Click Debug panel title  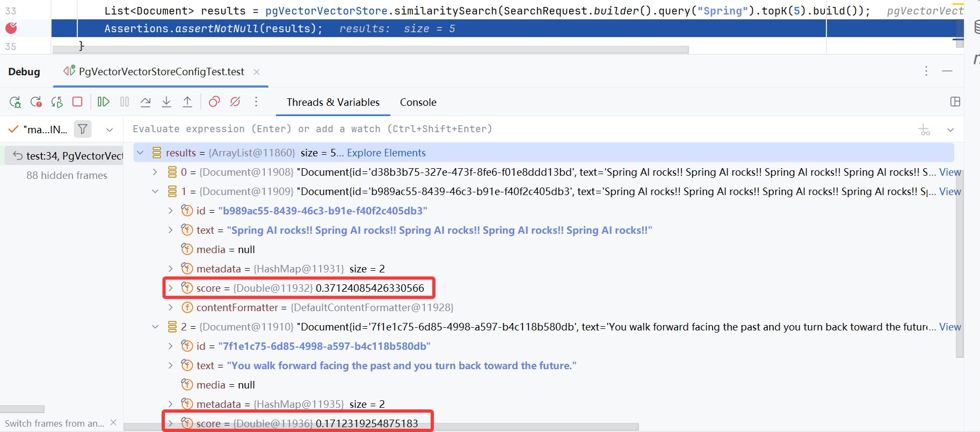point(24,71)
